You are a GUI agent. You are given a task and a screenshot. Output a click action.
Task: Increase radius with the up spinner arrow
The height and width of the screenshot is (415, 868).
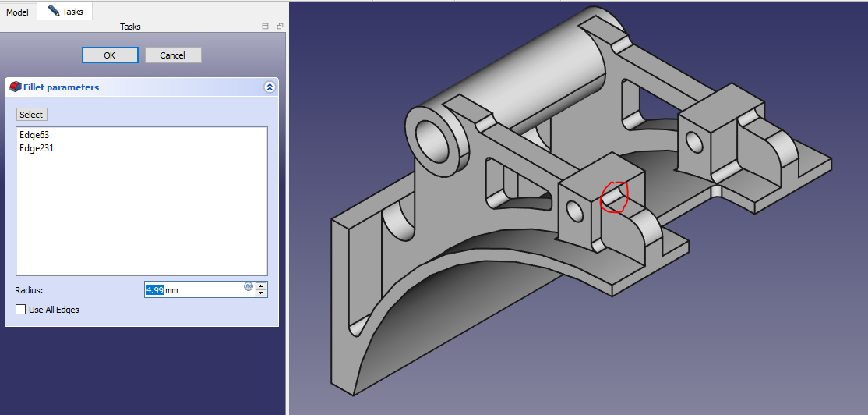pos(261,286)
